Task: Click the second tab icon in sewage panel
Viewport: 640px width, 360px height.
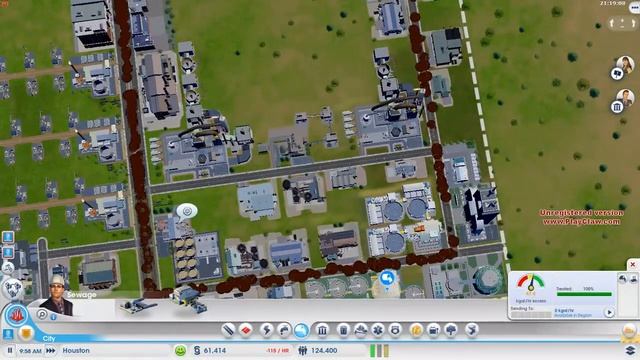Action: click(x=633, y=279)
